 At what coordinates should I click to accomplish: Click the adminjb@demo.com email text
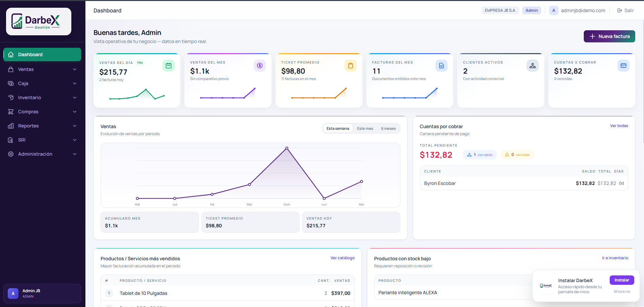pos(583,10)
